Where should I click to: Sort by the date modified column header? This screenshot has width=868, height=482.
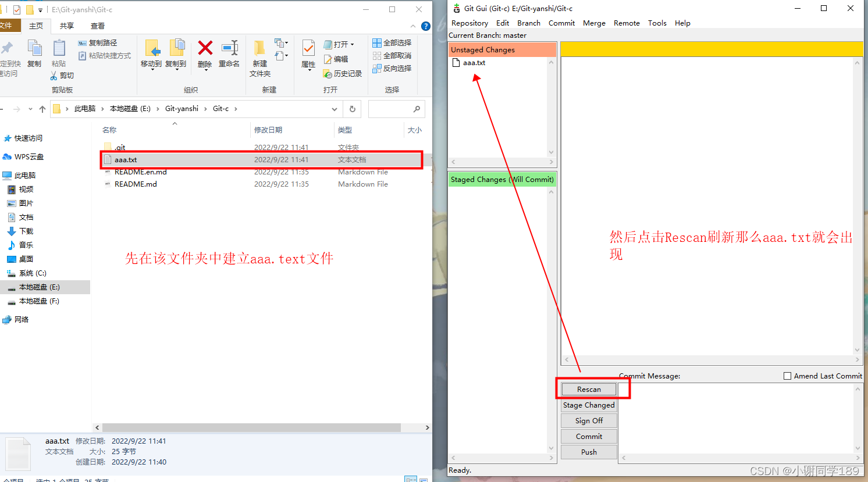[292, 130]
